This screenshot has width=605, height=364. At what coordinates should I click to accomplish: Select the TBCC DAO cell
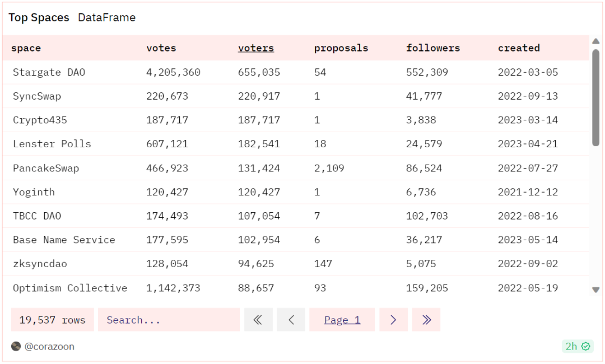[x=37, y=216]
